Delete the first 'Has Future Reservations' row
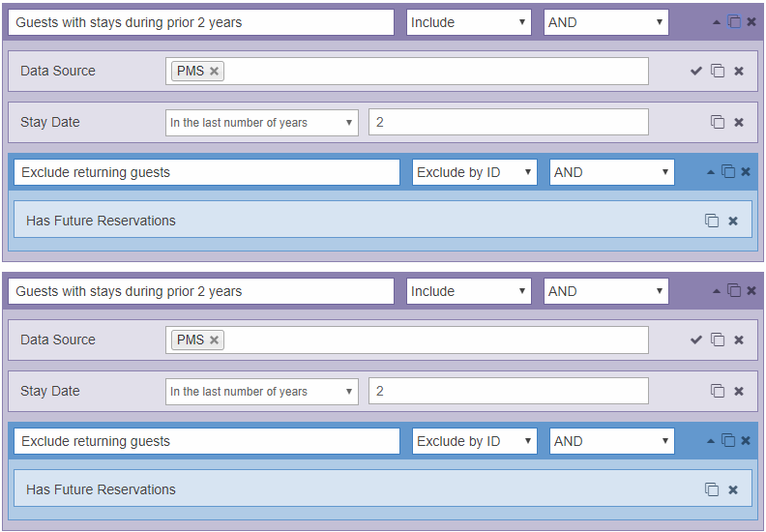 coord(733,221)
